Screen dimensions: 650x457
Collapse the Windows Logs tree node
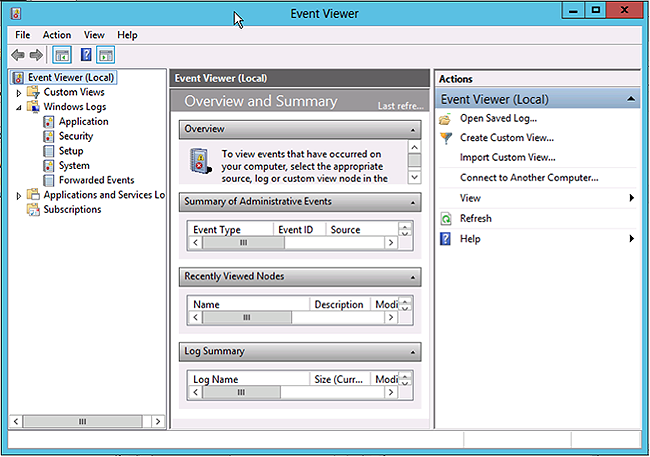[18, 107]
